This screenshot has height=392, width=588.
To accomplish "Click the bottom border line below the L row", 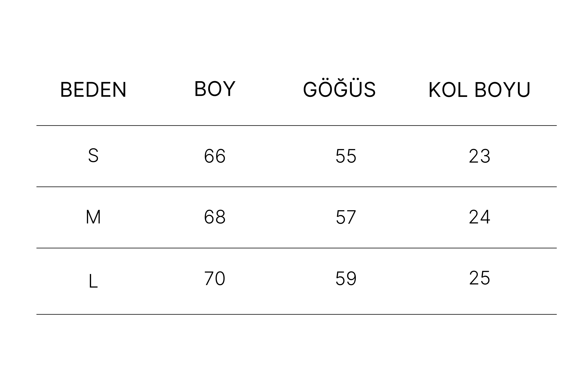I will [297, 314].
